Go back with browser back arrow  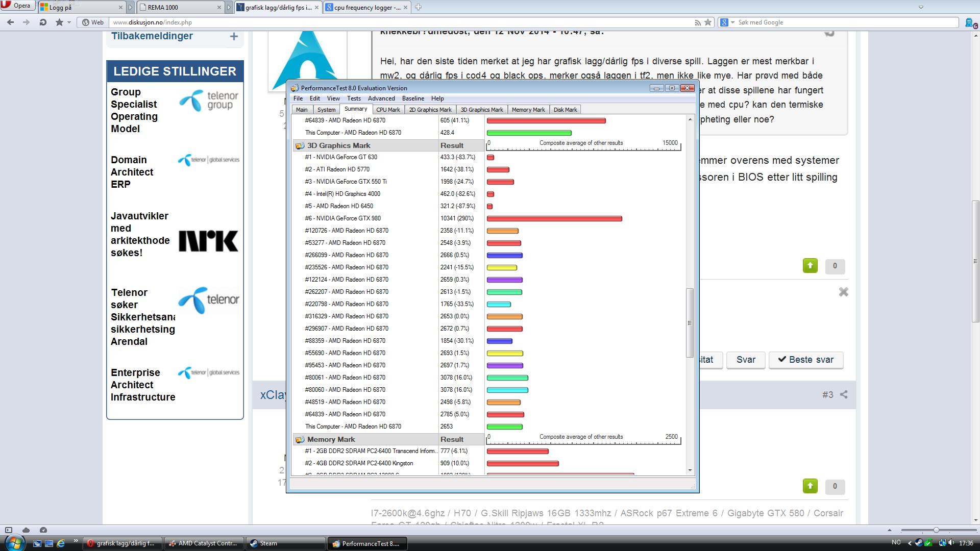(11, 22)
